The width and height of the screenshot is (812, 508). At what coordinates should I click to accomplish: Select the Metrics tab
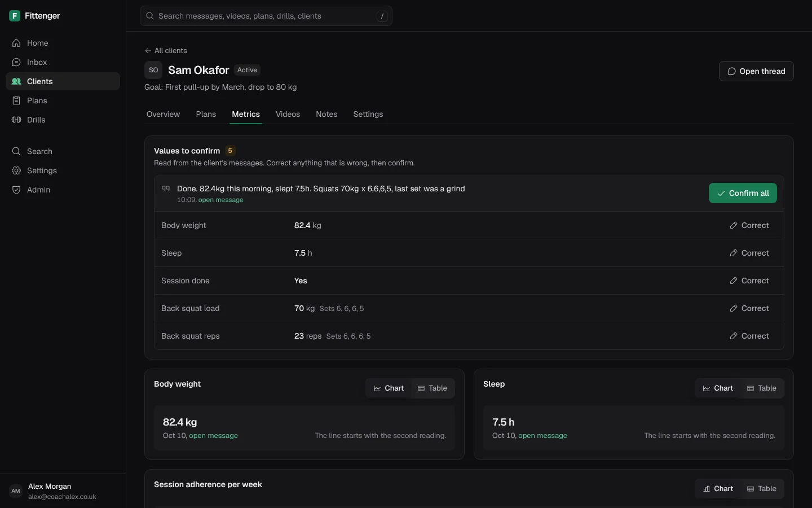tap(246, 114)
